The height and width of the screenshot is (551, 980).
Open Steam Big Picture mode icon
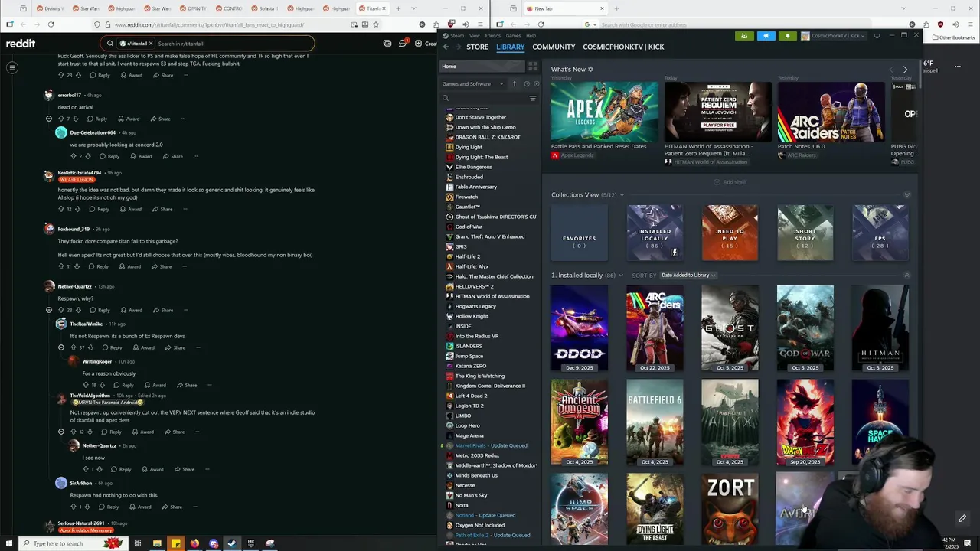coord(877,36)
